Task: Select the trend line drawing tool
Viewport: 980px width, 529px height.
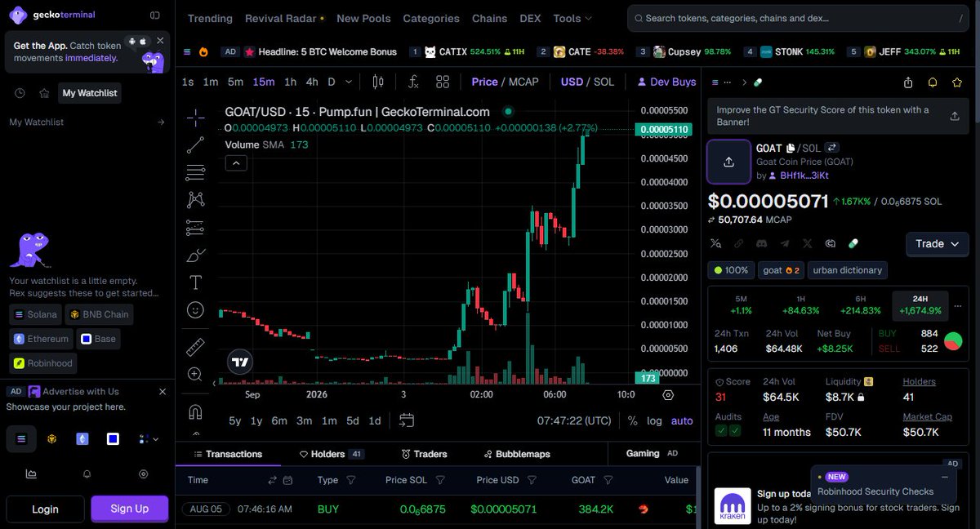Action: pyautogui.click(x=195, y=145)
